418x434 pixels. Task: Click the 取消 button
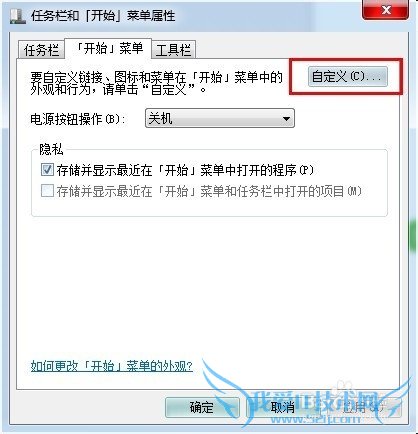click(283, 407)
